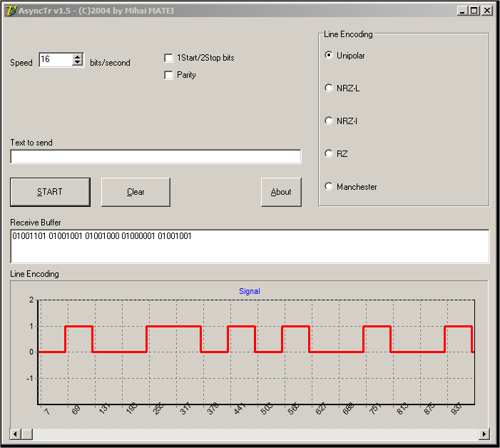Click the Clear button

coord(136,192)
